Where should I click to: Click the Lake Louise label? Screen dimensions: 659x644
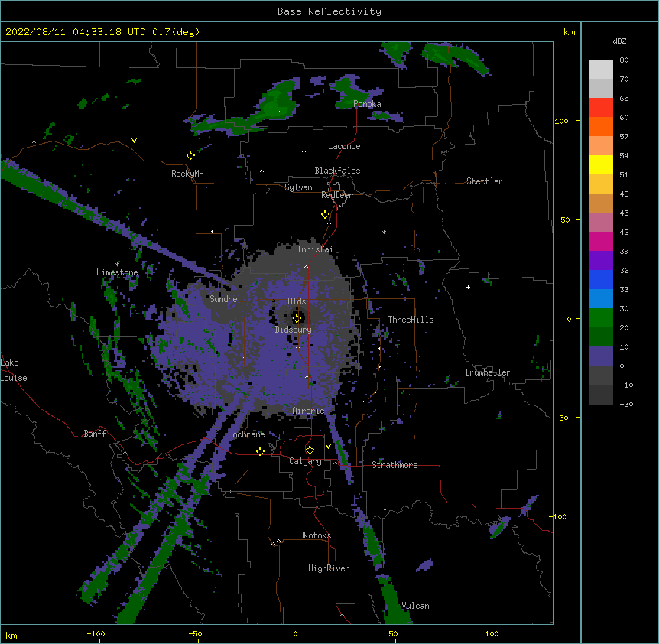point(14,370)
